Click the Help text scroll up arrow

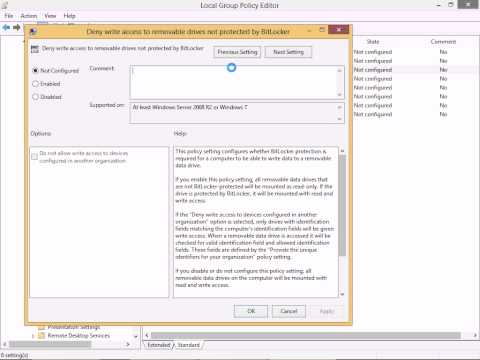click(342, 151)
